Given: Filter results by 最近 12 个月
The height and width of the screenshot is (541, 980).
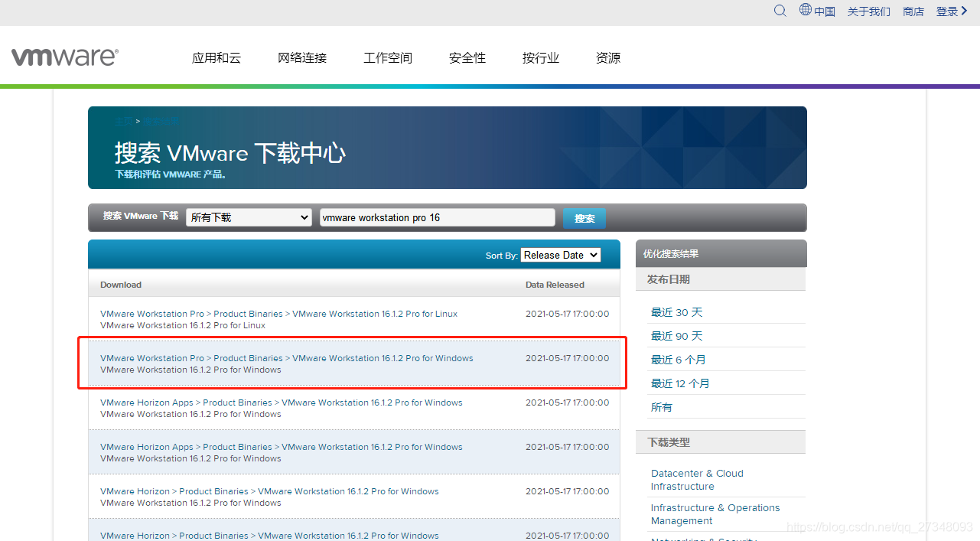Looking at the screenshot, I should [x=680, y=383].
